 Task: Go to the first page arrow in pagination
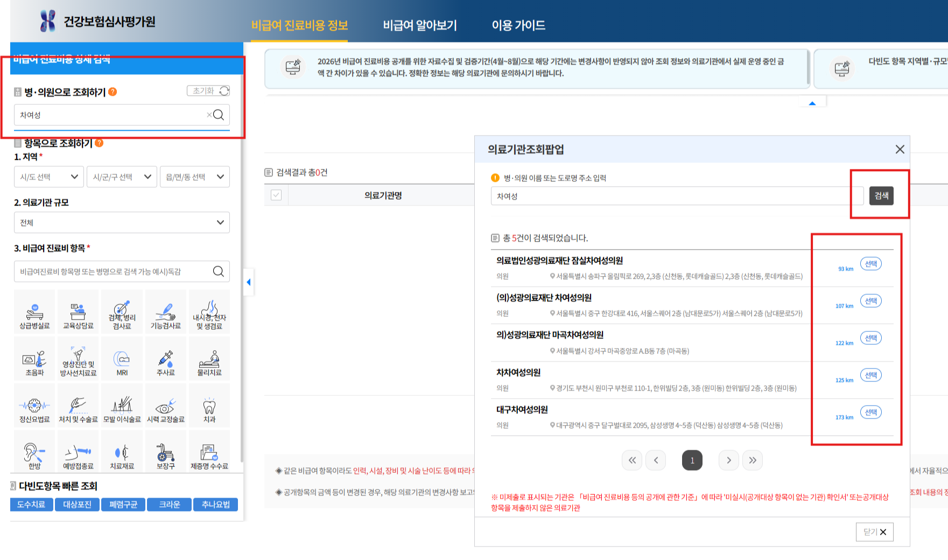tap(632, 460)
